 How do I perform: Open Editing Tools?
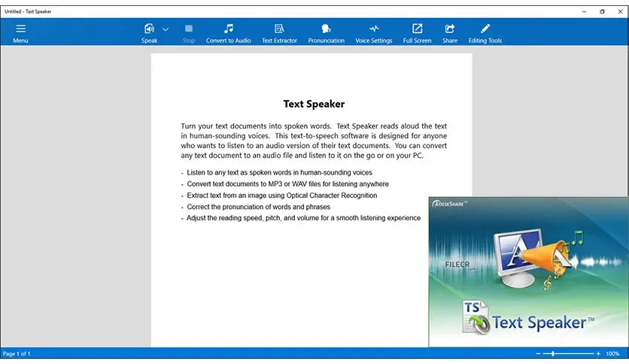coord(485,33)
